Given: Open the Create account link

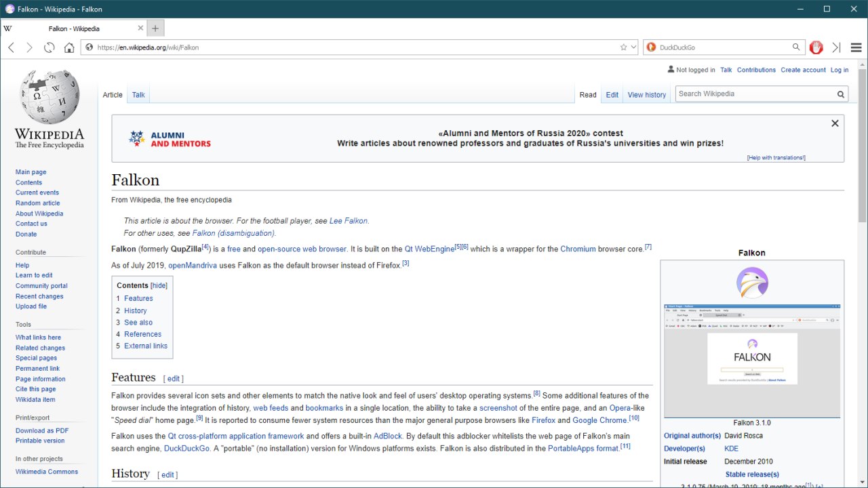Looking at the screenshot, I should [x=803, y=70].
